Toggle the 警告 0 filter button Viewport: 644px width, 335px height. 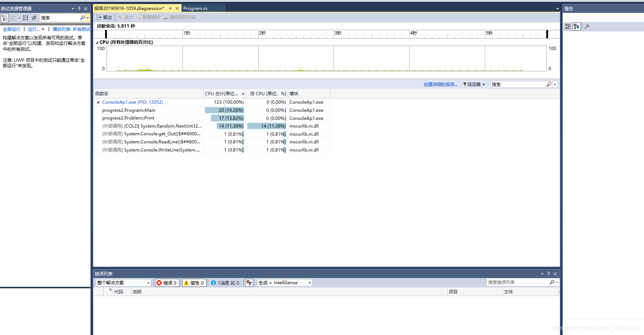click(194, 283)
